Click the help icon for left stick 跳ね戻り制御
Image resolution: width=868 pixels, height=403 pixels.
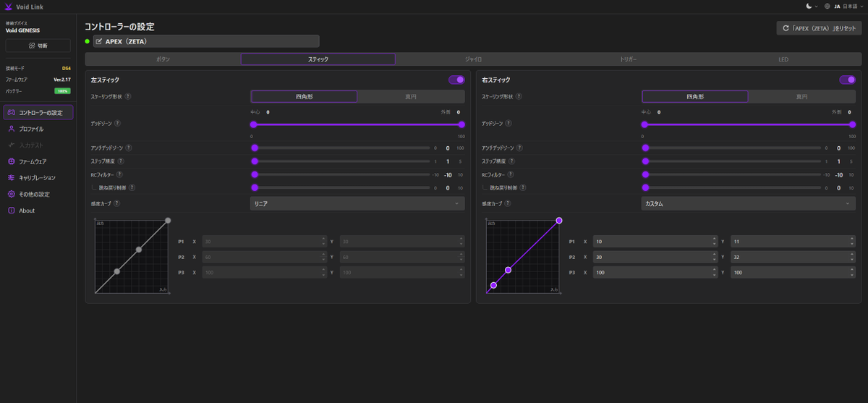132,187
